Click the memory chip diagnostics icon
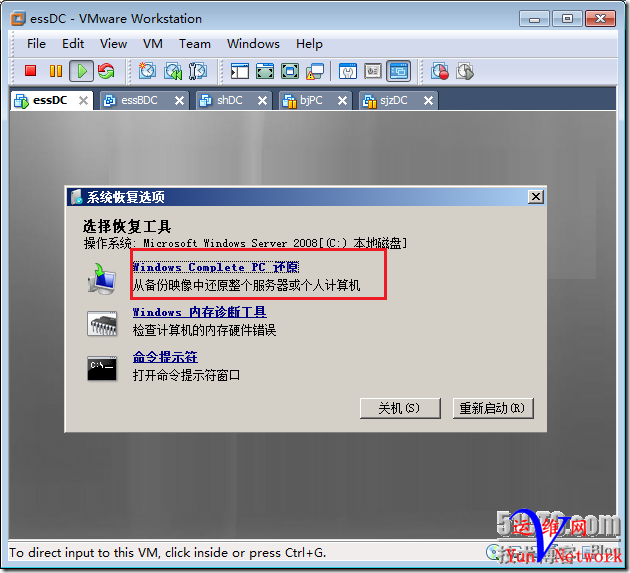 point(102,323)
